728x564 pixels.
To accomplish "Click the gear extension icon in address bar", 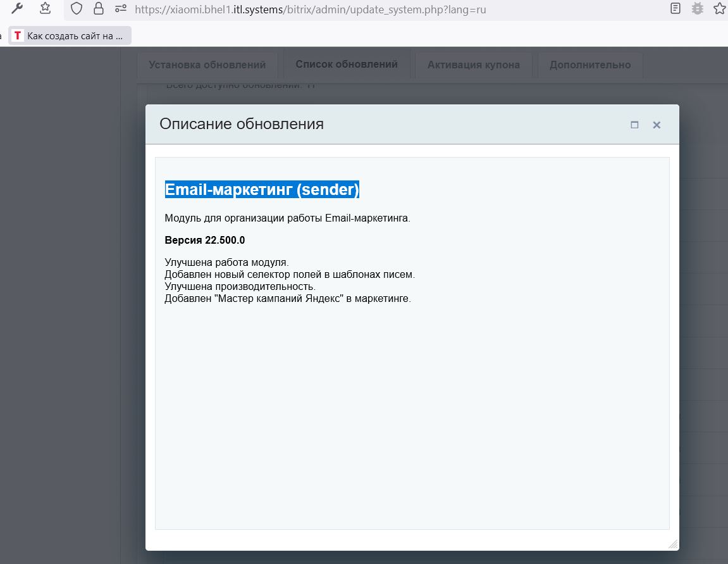I will 698,8.
